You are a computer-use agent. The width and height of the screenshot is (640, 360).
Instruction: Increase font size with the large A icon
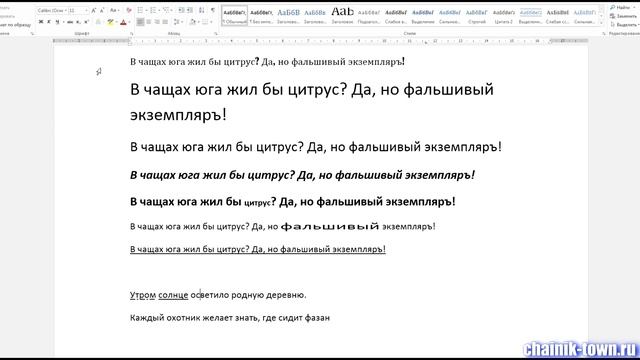click(93, 10)
